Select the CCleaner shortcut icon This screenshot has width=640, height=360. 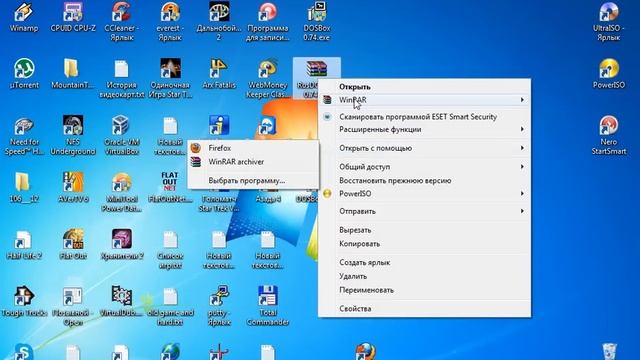pyautogui.click(x=121, y=21)
